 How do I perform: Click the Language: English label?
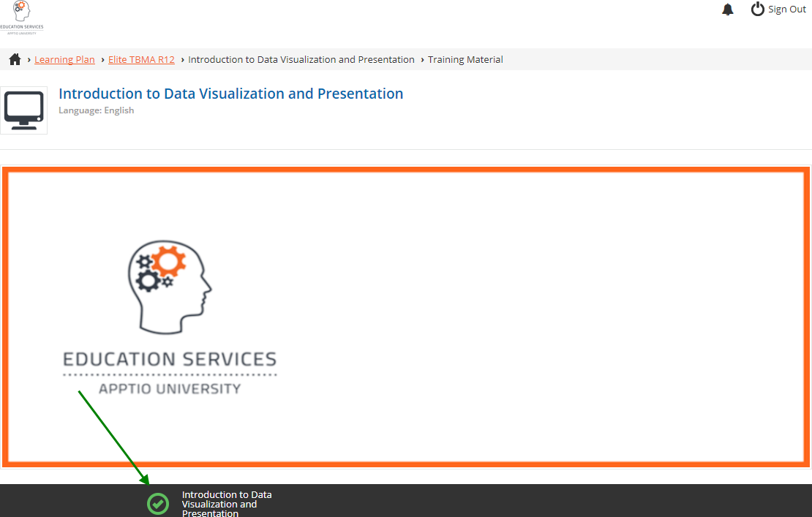tap(97, 110)
